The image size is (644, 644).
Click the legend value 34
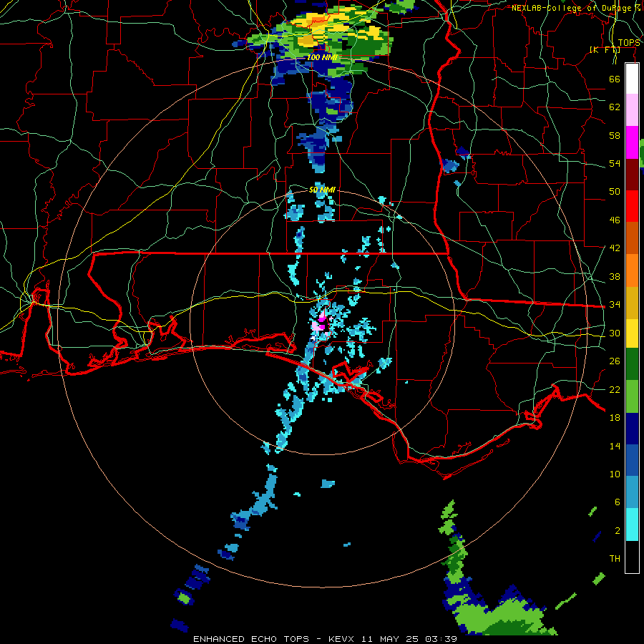click(x=615, y=305)
